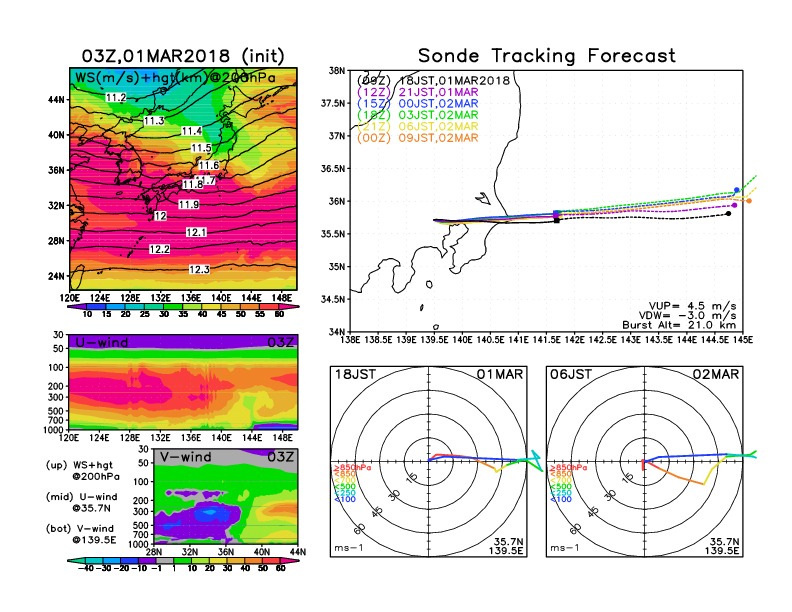Select the "(12Z) 21JST,01MAR" purple legend entry
Viewport: 792px width, 612px height.
(x=418, y=92)
